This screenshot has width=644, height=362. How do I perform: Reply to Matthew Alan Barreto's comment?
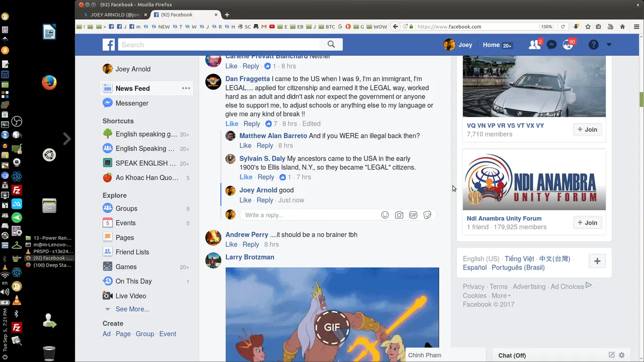pos(265,145)
